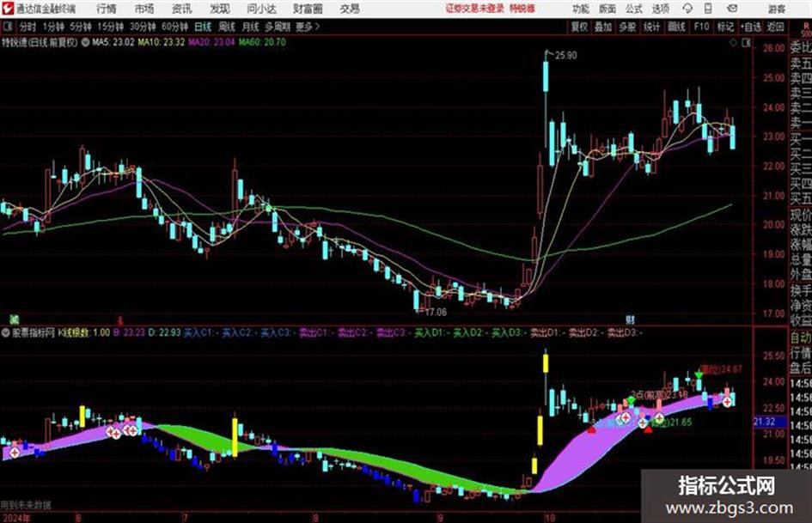Switch to the 1分钟 period tab

click(x=53, y=27)
